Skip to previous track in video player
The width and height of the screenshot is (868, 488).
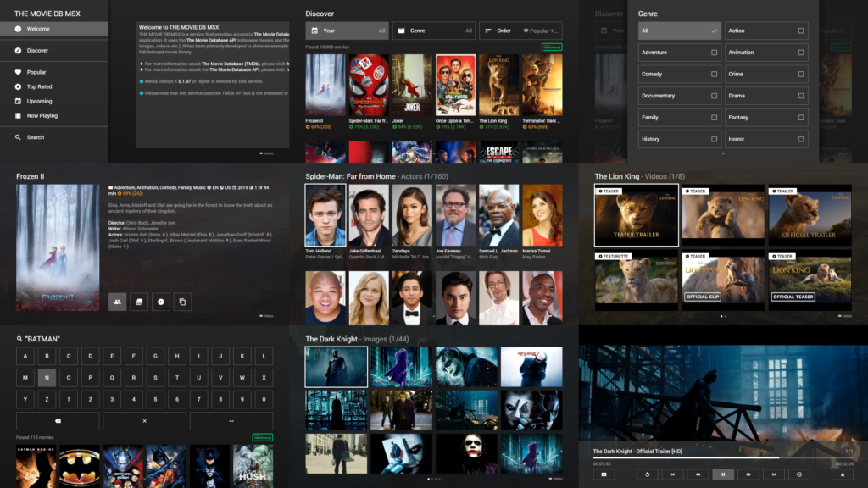672,474
